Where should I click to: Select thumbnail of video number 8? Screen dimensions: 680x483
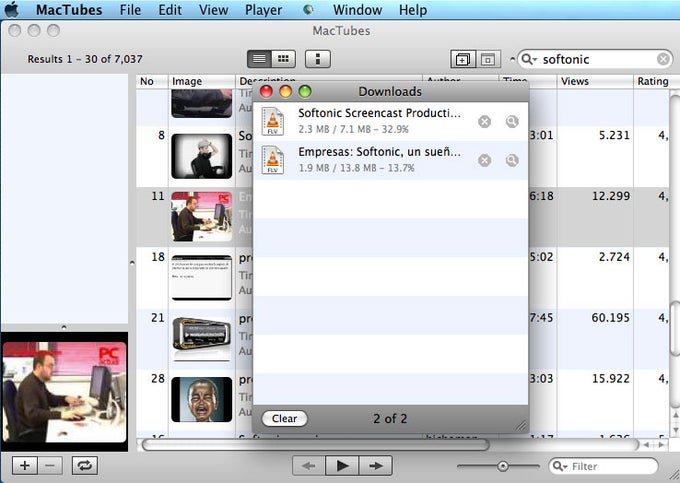[x=202, y=156]
